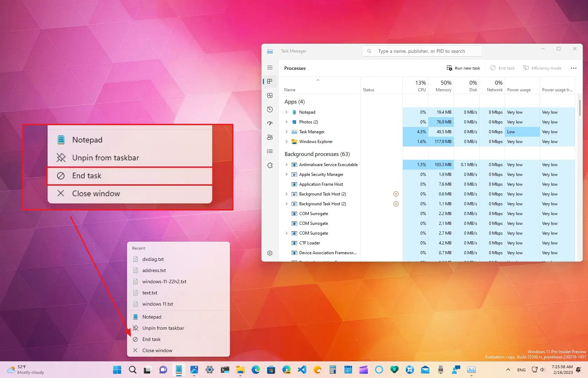The height and width of the screenshot is (378, 588).
Task: Click the Run new task button
Action: [463, 68]
